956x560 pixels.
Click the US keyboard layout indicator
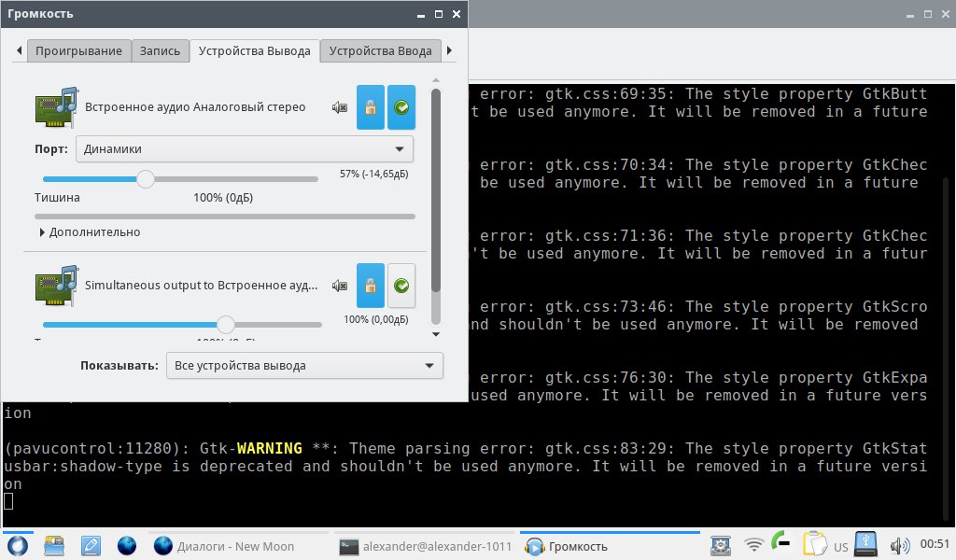coord(841,547)
